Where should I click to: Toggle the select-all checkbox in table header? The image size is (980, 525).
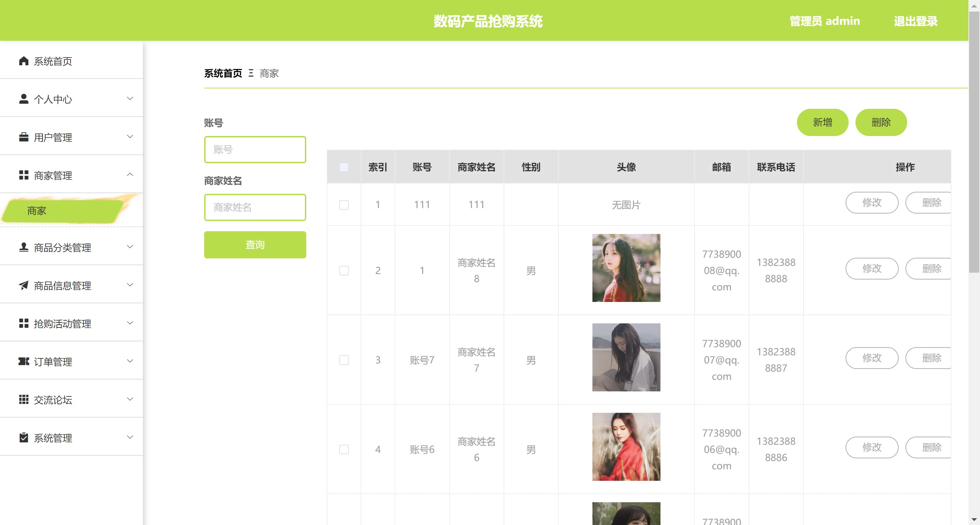[x=344, y=167]
